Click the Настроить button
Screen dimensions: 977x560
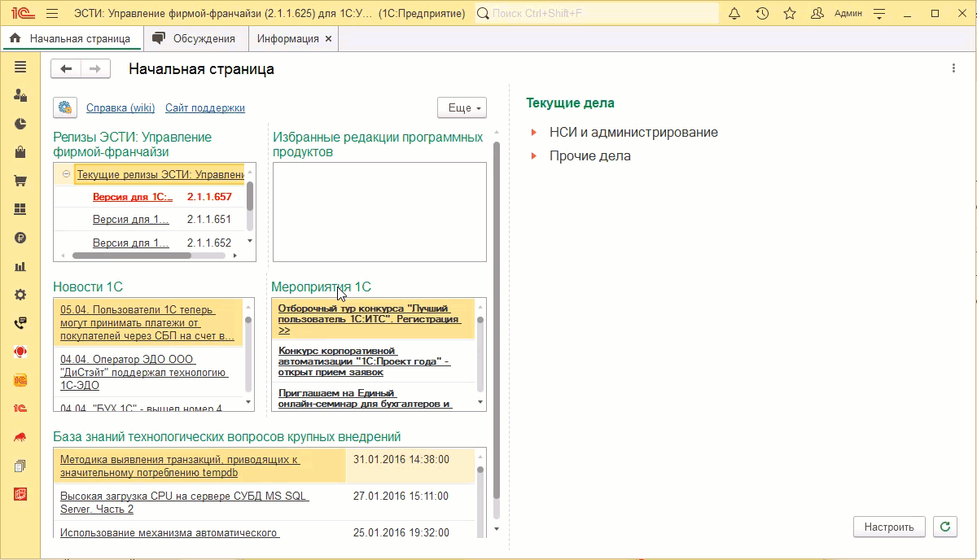(889, 527)
